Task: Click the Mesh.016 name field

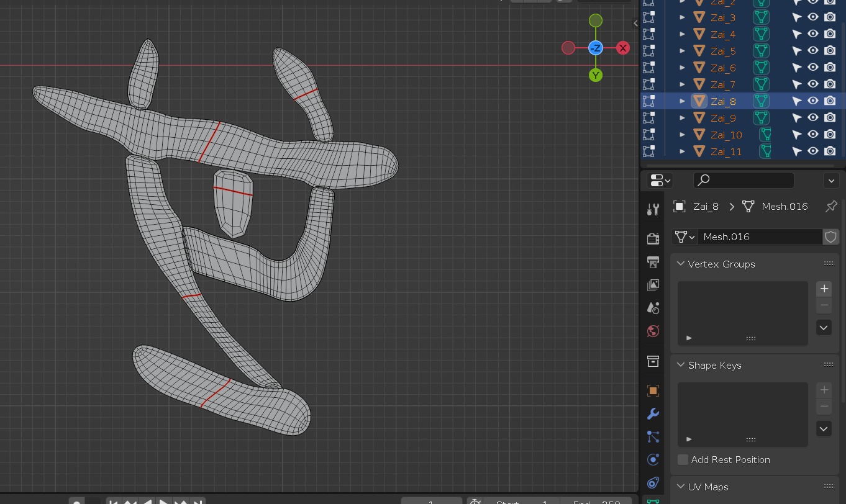Action: [760, 237]
